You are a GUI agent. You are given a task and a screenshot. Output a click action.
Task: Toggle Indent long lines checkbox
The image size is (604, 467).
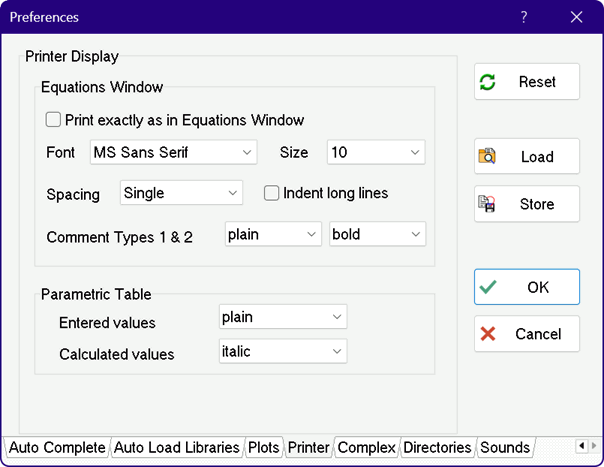pos(271,193)
